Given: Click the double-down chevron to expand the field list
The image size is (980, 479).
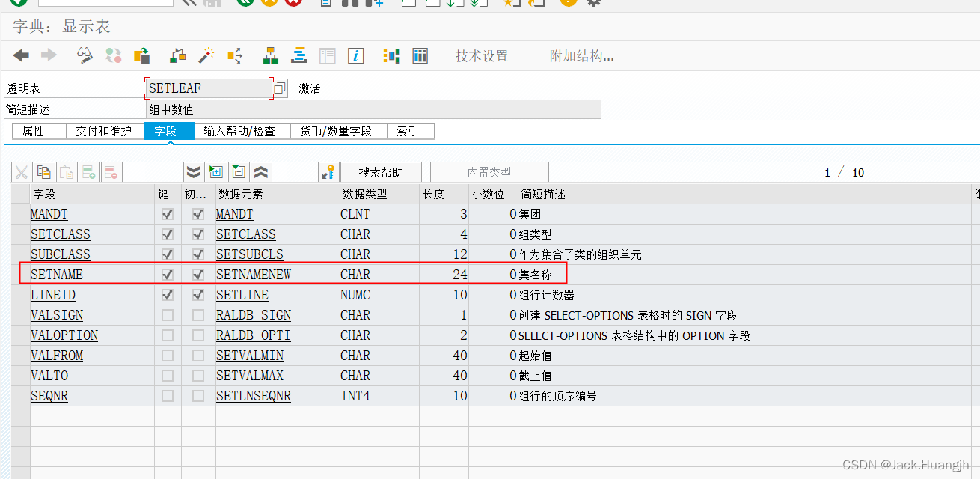Looking at the screenshot, I should tap(193, 171).
